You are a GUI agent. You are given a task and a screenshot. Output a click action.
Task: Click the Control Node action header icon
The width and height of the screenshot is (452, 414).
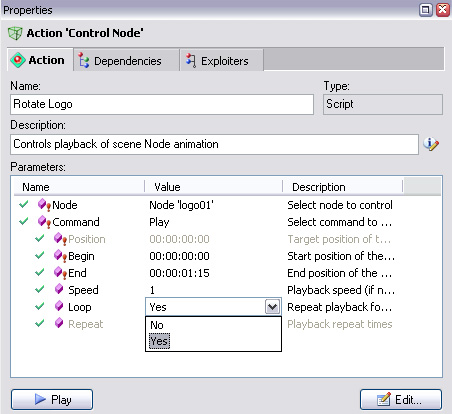click(15, 33)
